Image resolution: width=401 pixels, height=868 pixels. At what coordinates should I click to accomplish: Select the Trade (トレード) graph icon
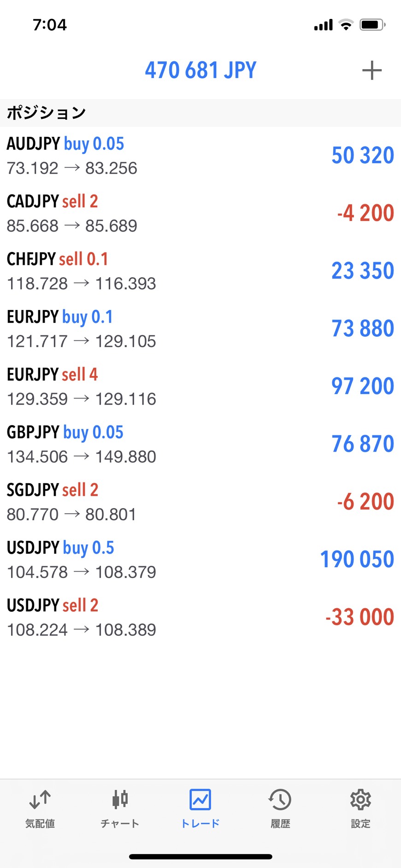pos(200,800)
